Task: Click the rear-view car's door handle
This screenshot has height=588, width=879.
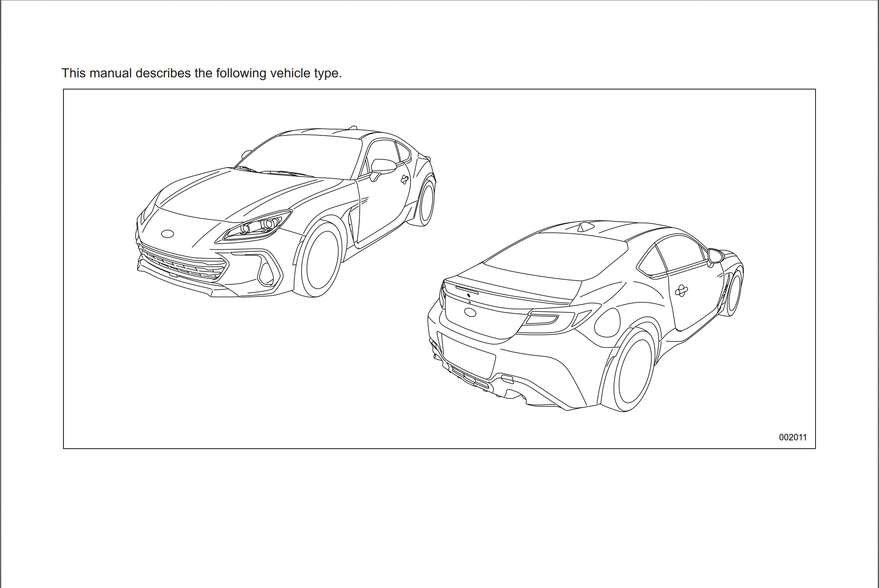Action: click(x=681, y=291)
